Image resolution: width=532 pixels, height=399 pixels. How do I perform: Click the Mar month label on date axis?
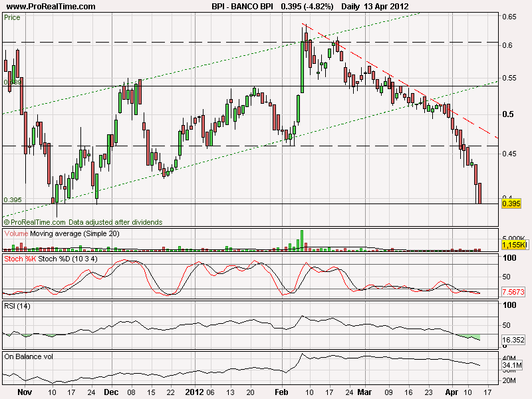[364, 392]
